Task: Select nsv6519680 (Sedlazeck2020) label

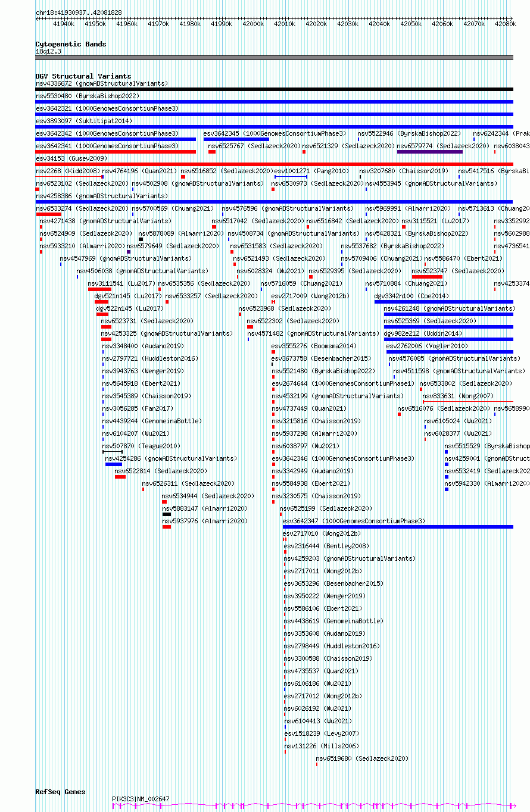Action: (x=363, y=758)
